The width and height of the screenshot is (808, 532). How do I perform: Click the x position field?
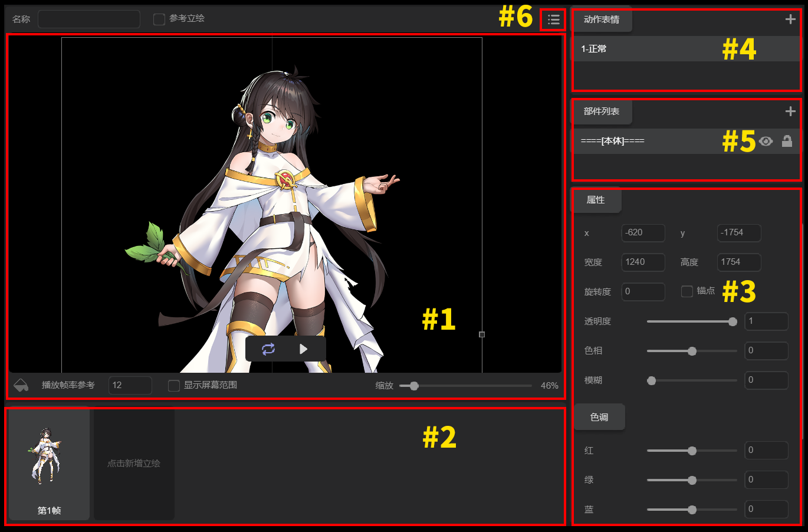(643, 233)
